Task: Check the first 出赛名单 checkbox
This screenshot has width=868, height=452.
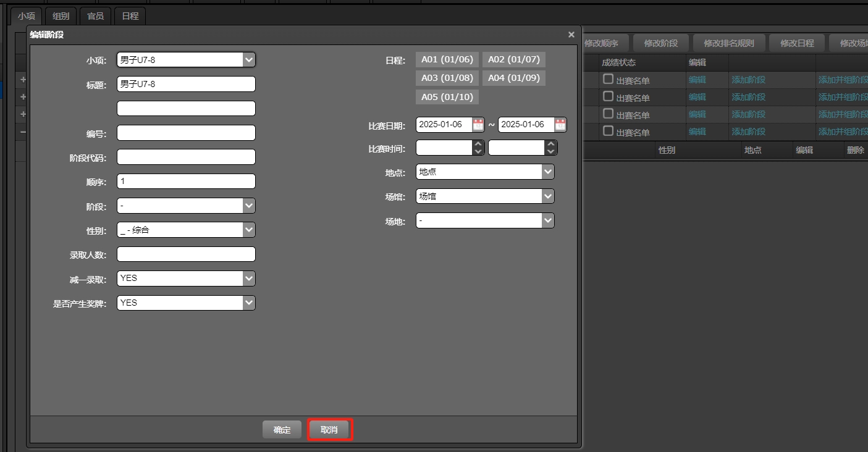Action: [608, 79]
